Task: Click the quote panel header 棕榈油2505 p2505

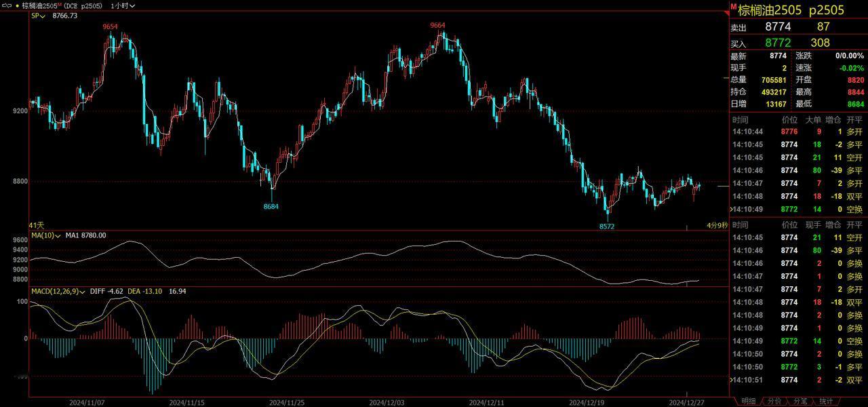Action: [x=791, y=9]
